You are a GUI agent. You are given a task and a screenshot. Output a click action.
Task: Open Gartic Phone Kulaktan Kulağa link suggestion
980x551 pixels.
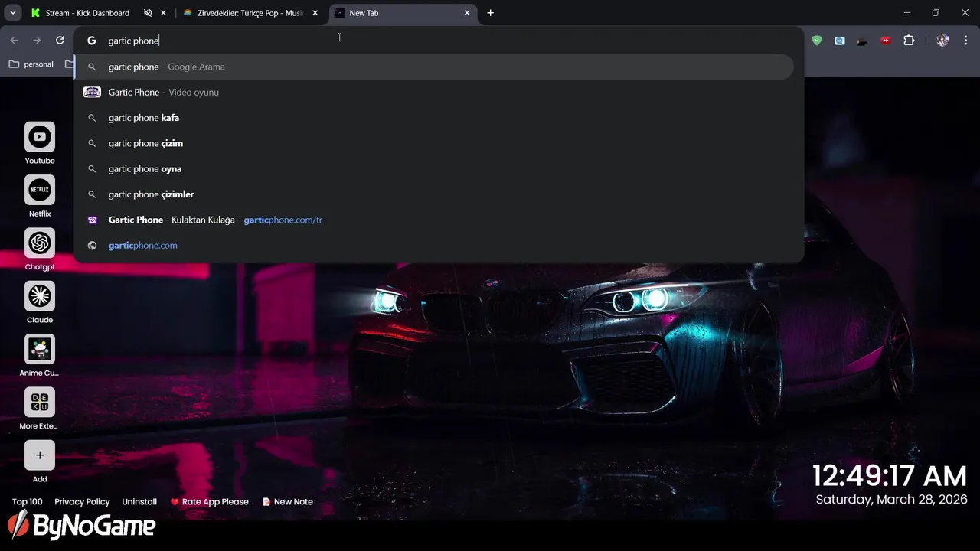(x=433, y=220)
